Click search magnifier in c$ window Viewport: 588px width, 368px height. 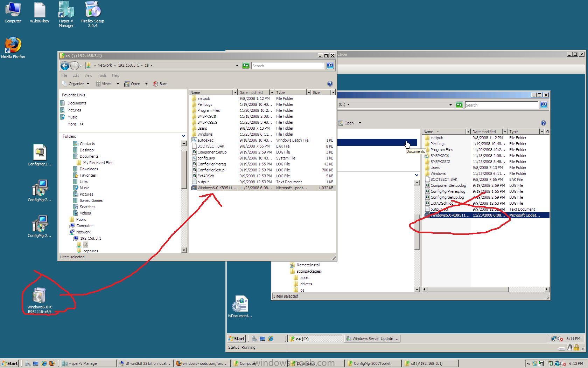point(330,66)
